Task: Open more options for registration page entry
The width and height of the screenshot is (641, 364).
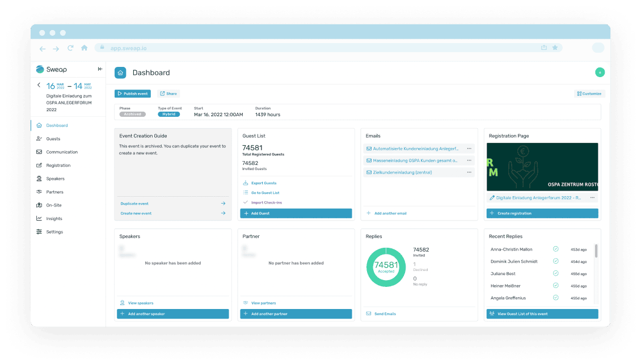Action: tap(592, 198)
